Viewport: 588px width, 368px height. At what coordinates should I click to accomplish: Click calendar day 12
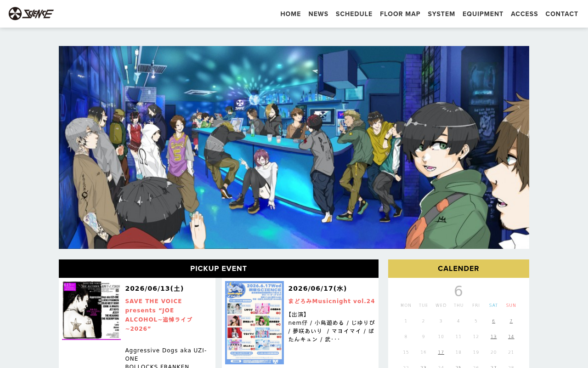click(476, 337)
